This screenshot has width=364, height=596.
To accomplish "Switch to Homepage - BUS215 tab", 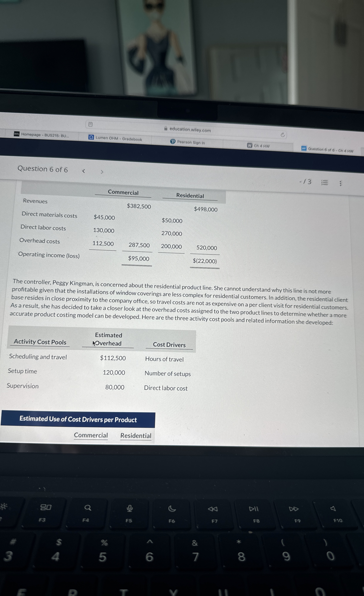I will point(45,135).
